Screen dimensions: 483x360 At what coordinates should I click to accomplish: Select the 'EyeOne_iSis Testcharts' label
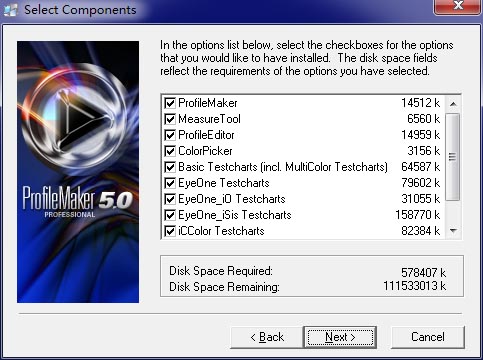pyautogui.click(x=235, y=215)
